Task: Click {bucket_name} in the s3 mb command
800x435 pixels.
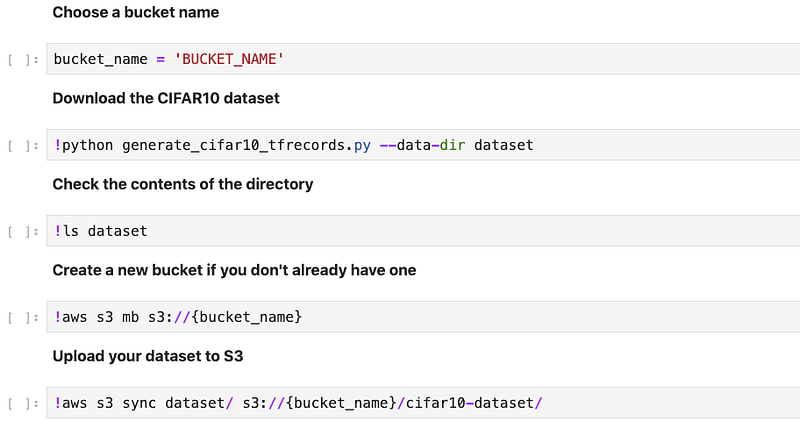Action: coord(249,317)
